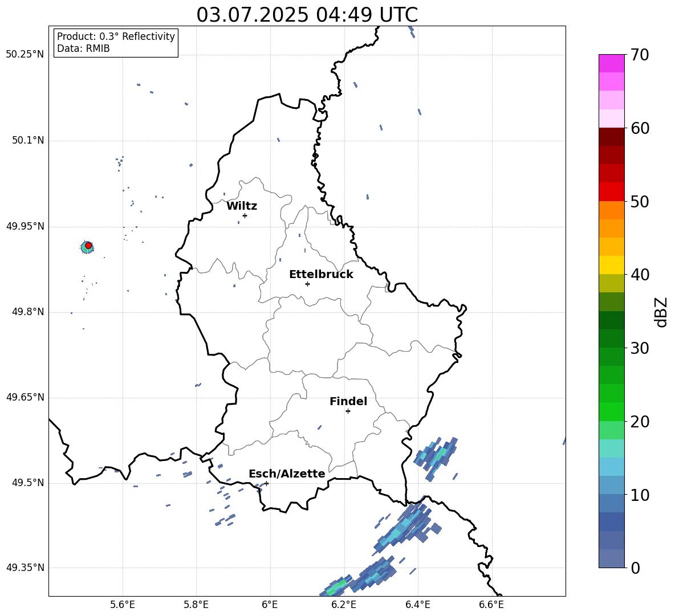Select the Wiltz station label

click(x=242, y=206)
